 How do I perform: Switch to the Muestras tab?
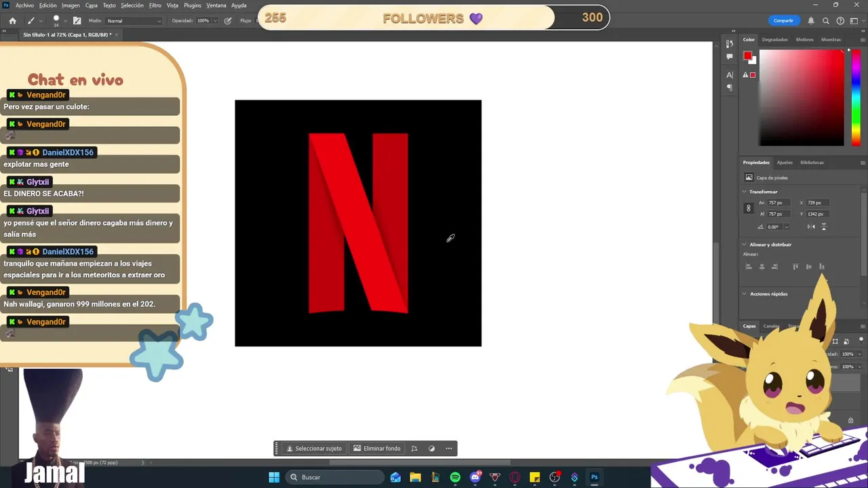(x=831, y=39)
